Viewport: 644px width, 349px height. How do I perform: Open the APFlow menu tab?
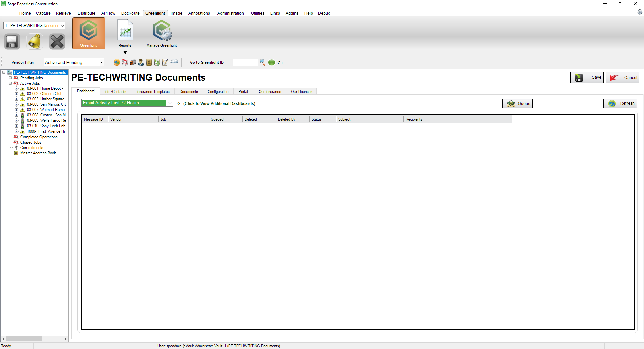point(108,13)
